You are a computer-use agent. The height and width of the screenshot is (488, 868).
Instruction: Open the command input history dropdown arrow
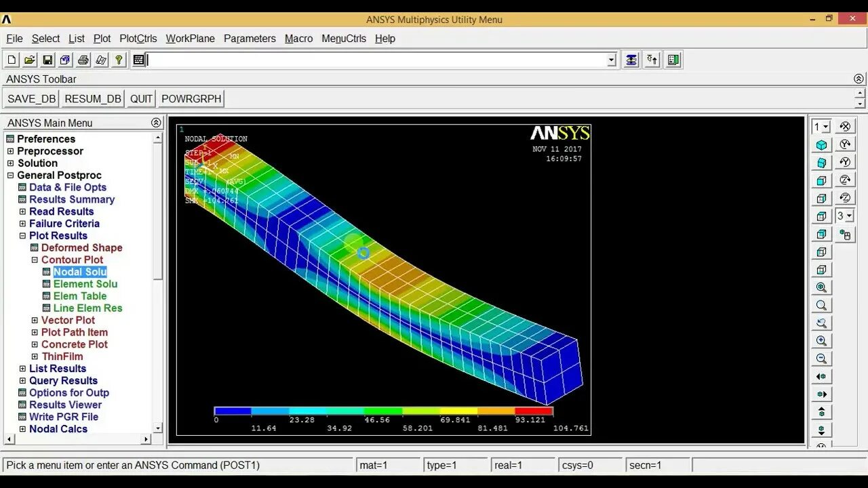(x=611, y=60)
